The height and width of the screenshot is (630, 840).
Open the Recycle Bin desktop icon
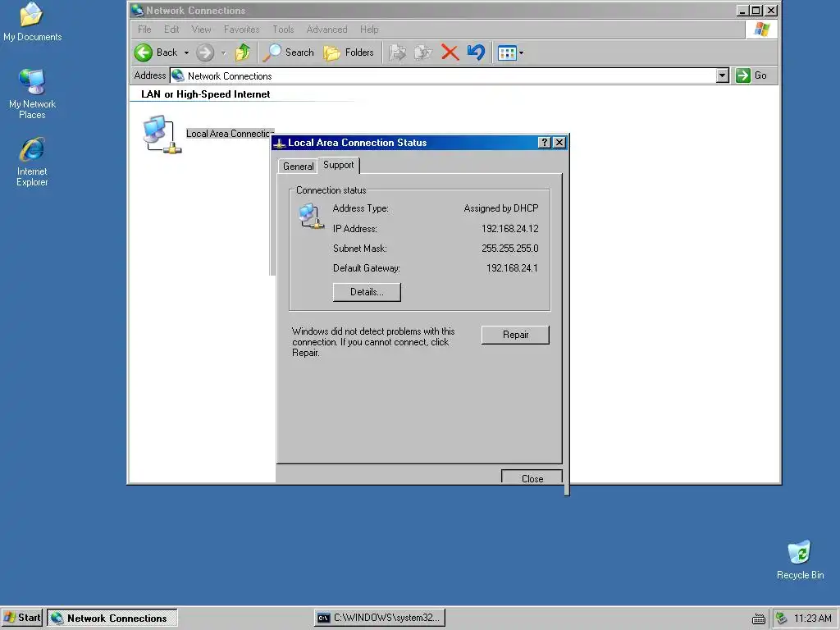click(800, 559)
